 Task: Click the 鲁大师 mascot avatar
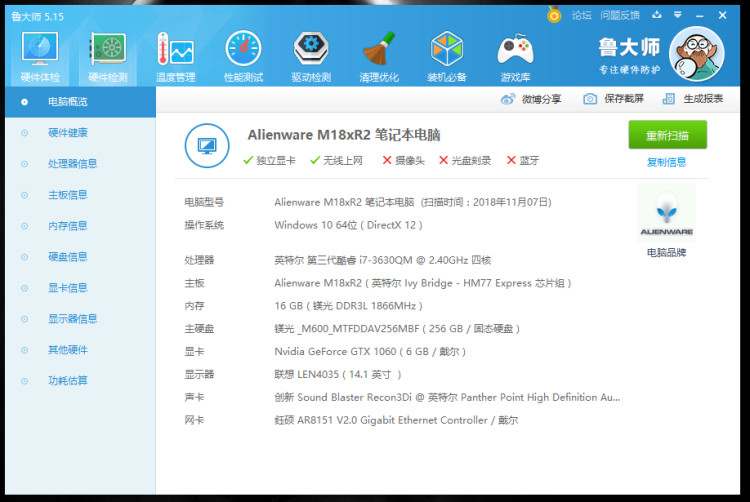(x=696, y=54)
